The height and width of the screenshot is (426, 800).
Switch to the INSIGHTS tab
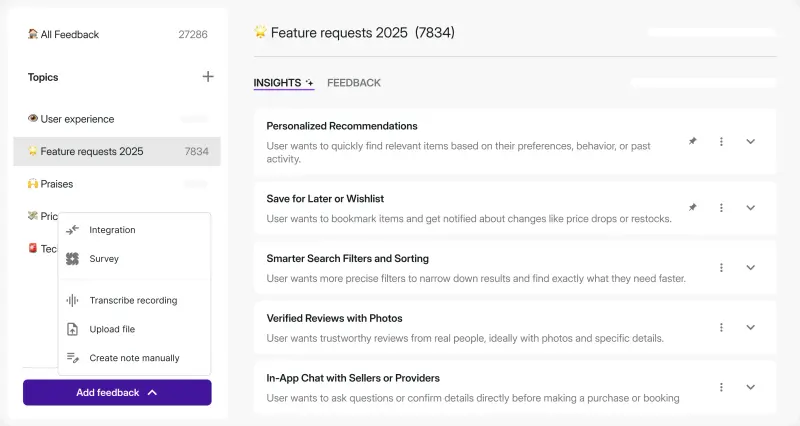284,83
